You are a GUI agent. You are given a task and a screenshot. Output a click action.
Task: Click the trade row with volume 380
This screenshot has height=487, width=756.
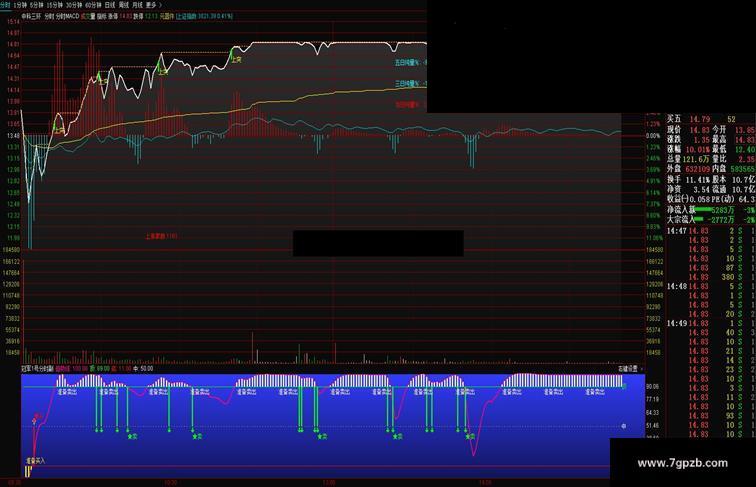[x=711, y=277]
